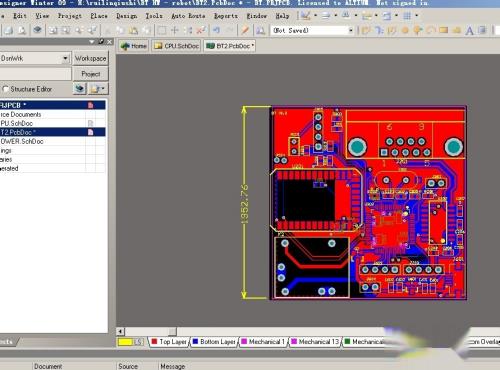Image resolution: width=500 pixels, height=370 pixels.
Task: Pick the Place Fill rectangle tool
Action: click(x=443, y=30)
